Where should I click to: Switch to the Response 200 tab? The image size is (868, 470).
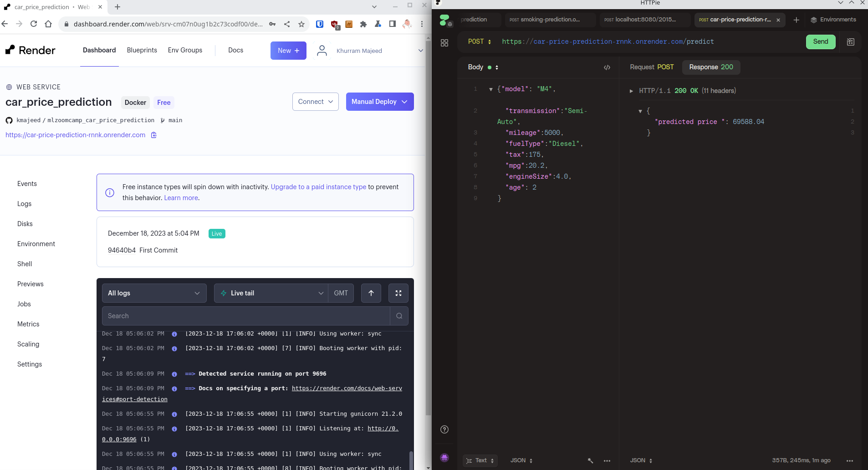point(711,67)
